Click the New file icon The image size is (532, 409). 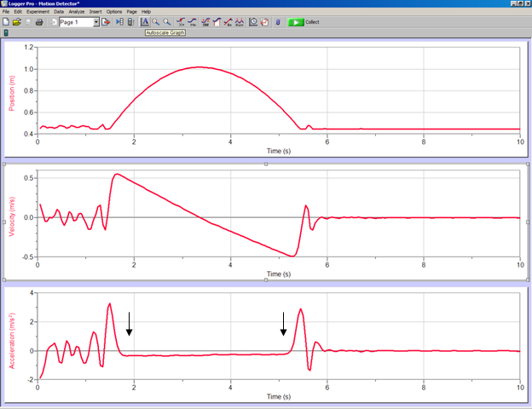[7, 21]
